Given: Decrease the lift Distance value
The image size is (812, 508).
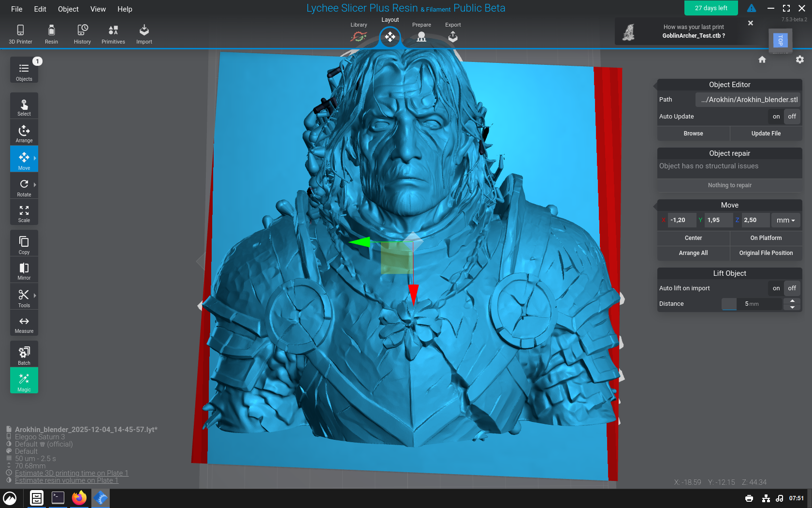Looking at the screenshot, I should [792, 307].
